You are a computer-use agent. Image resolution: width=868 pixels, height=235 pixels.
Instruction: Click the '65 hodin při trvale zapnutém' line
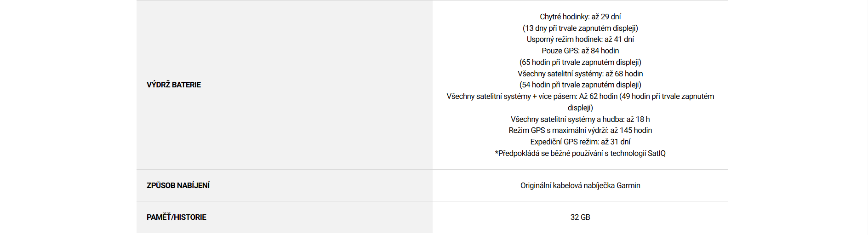point(580,62)
